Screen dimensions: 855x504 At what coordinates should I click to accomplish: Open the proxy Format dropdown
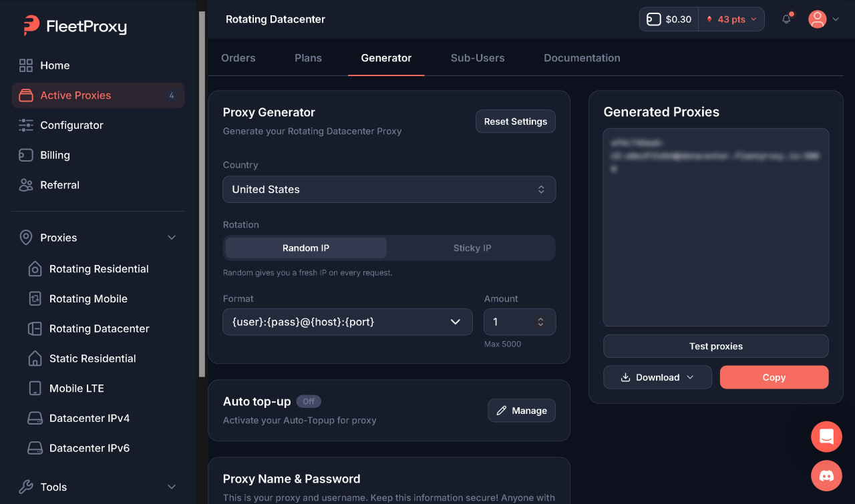pyautogui.click(x=347, y=322)
